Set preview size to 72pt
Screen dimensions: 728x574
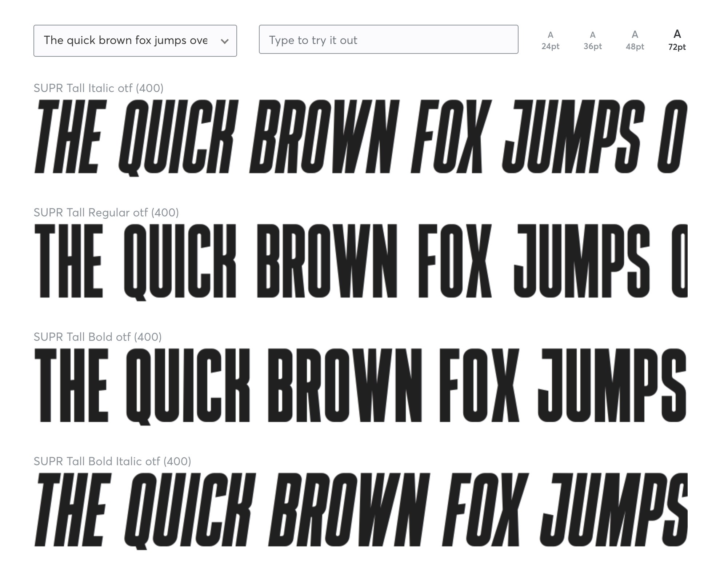[x=677, y=40]
